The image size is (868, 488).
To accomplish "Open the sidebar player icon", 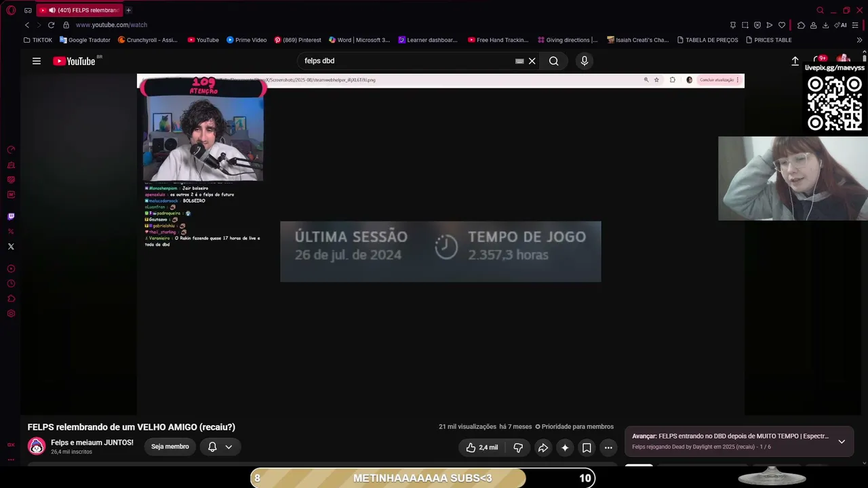I will point(11,269).
